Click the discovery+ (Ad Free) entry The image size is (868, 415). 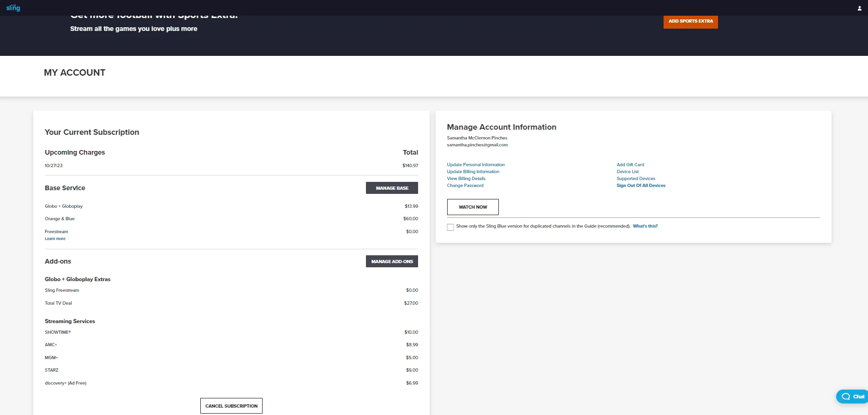point(66,383)
